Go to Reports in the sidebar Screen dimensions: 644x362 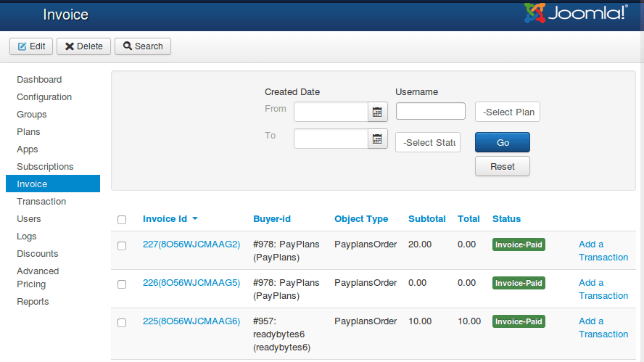point(33,302)
